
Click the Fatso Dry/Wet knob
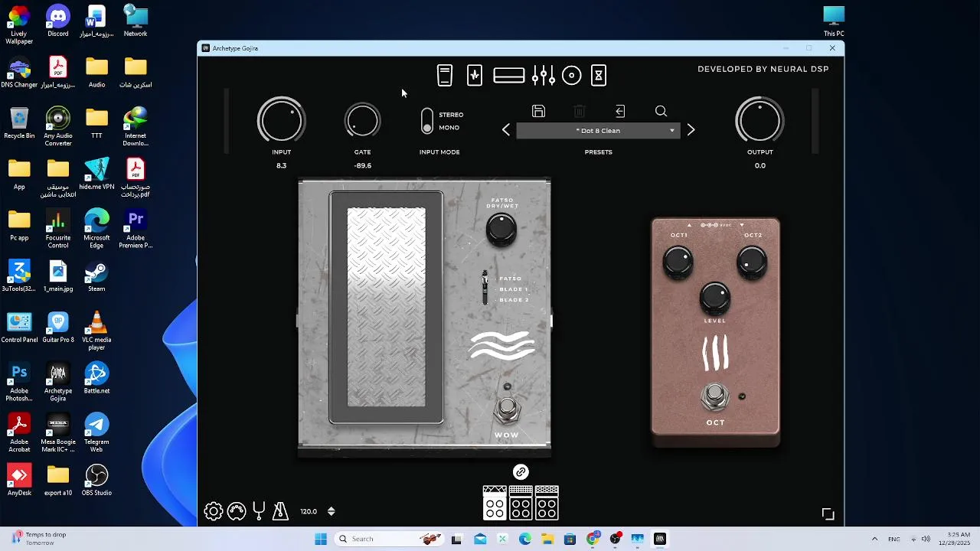(501, 229)
